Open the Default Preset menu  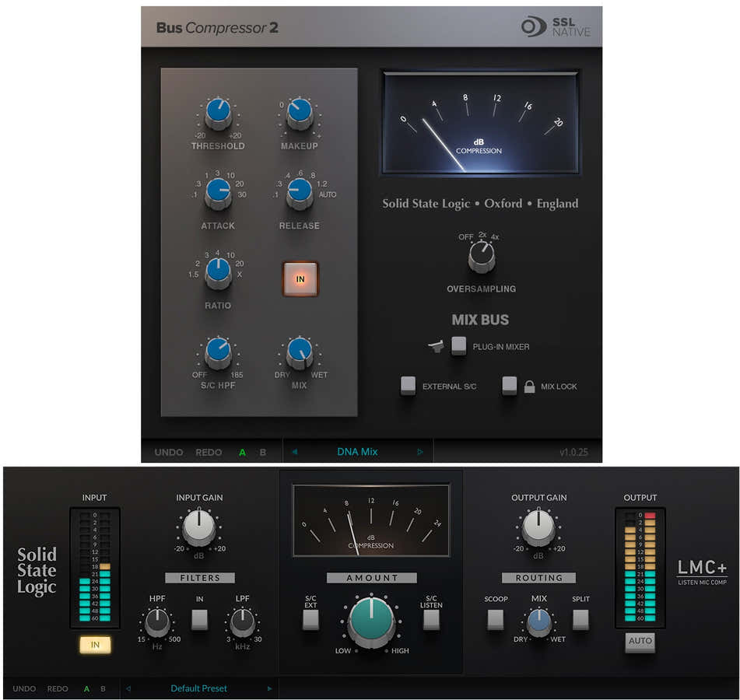(198, 688)
